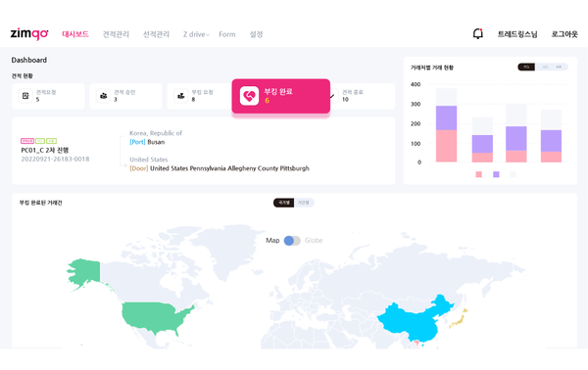Toggle the Map/Globe switch
The image size is (588, 370).
pos(292,241)
